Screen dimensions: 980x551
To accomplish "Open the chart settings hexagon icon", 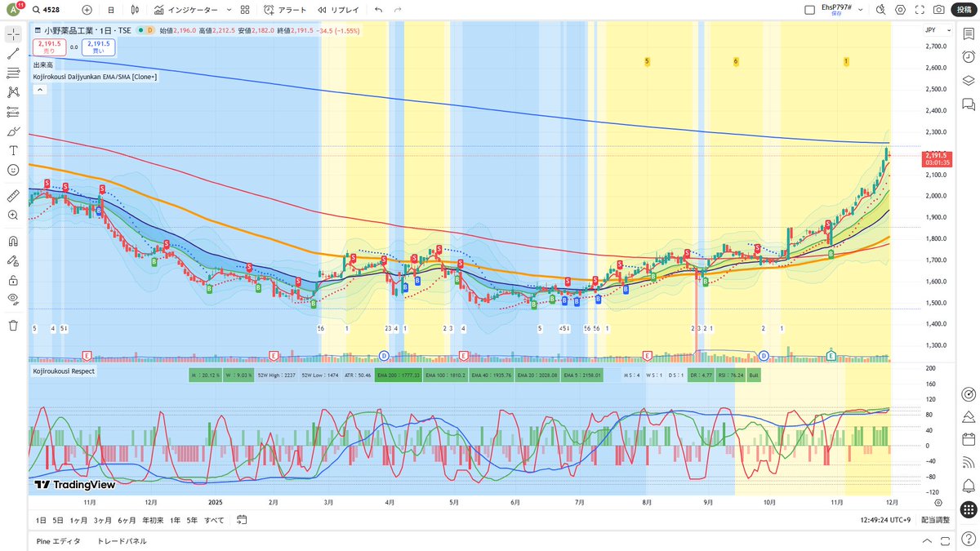I will tap(901, 10).
